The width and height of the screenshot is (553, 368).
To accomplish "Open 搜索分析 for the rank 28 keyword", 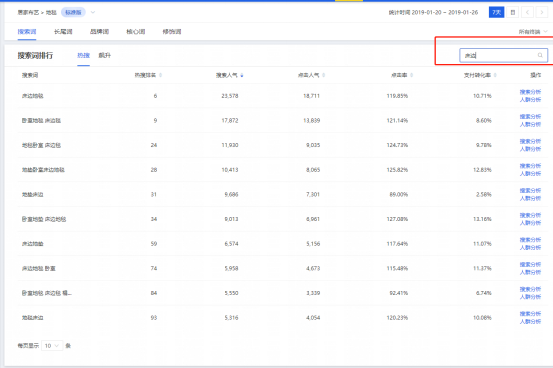I will [530, 166].
